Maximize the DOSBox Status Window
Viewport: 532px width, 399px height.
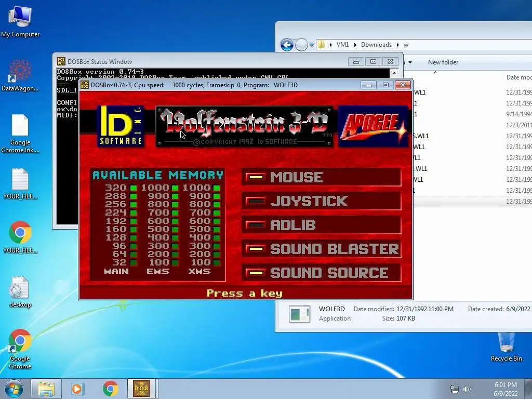[373, 62]
